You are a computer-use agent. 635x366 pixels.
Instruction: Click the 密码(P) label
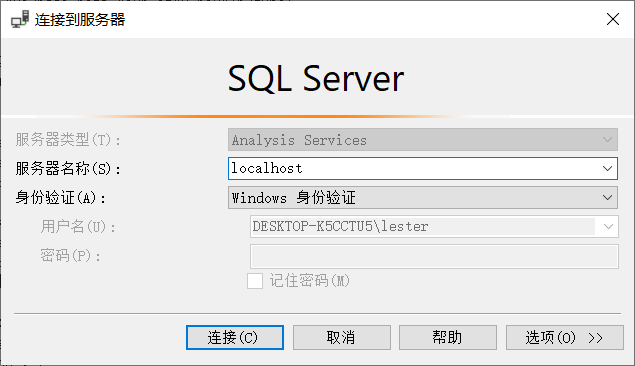click(70, 256)
